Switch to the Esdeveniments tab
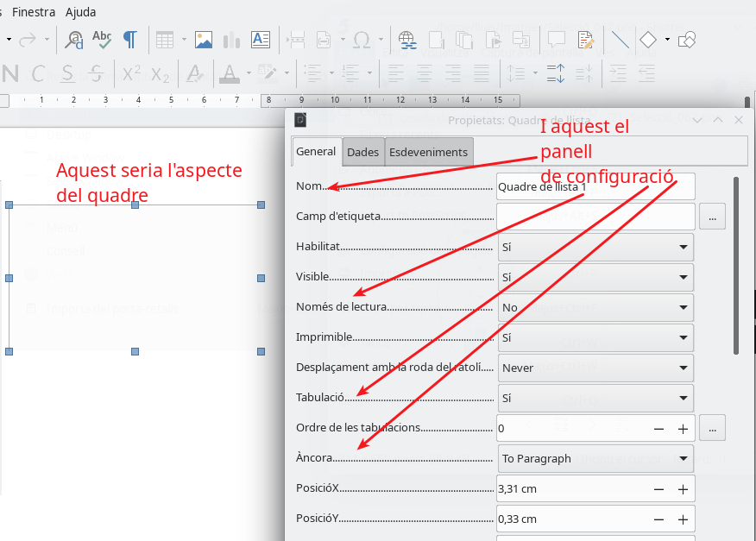Viewport: 756px width, 541px height. 429,152
